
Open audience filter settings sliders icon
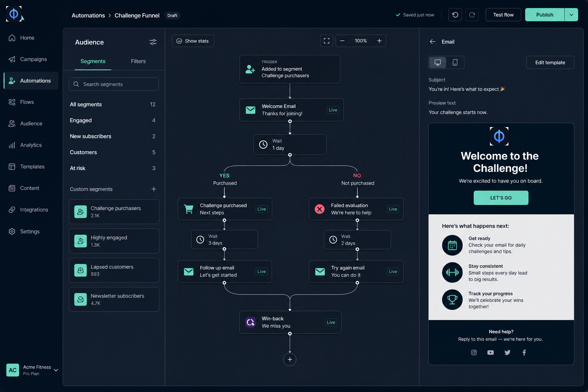pos(153,42)
